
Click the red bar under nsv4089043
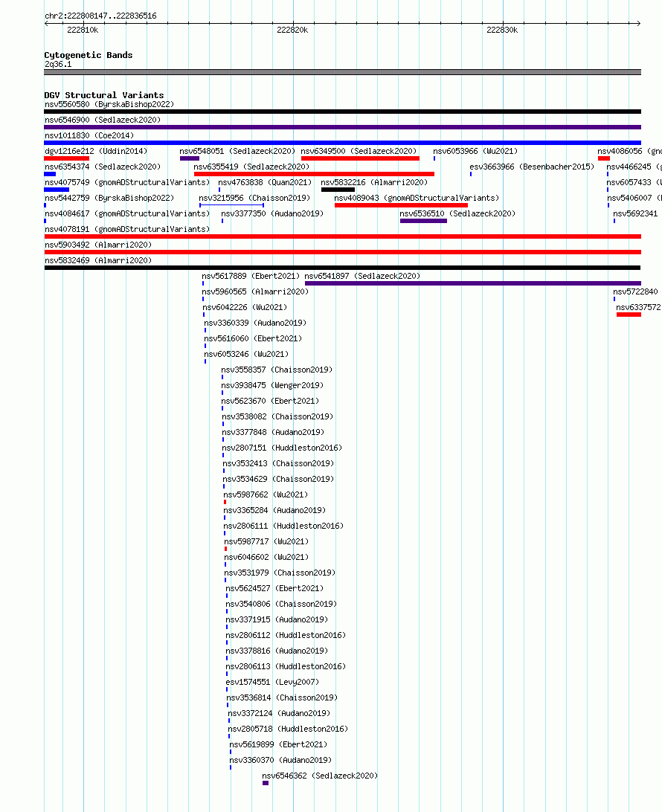point(401,205)
